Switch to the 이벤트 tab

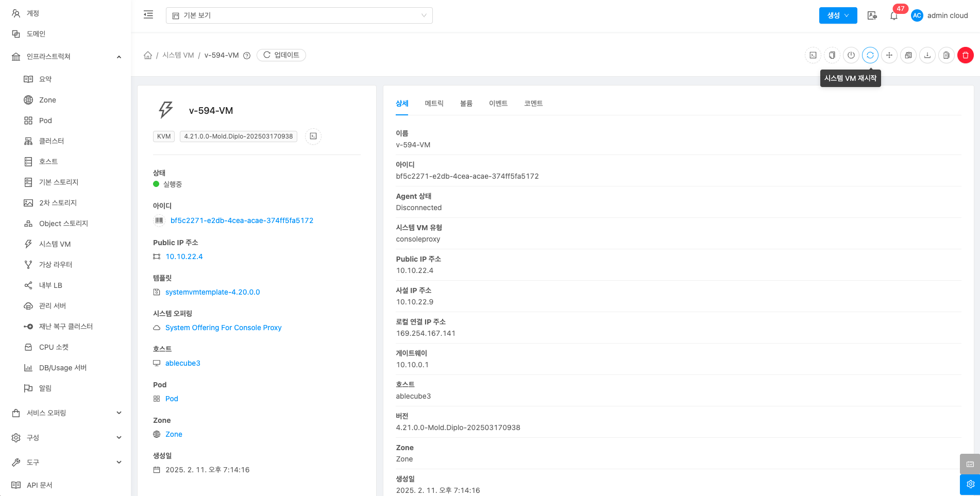(x=498, y=104)
